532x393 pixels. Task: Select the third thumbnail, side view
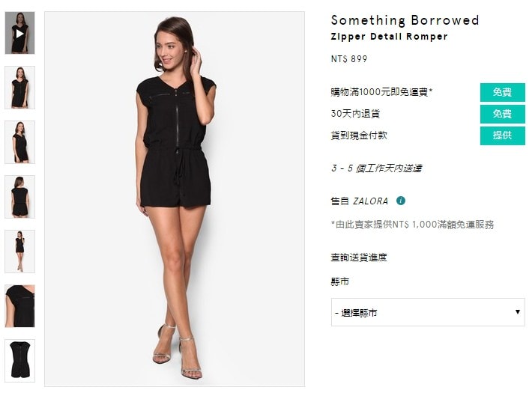(x=19, y=142)
